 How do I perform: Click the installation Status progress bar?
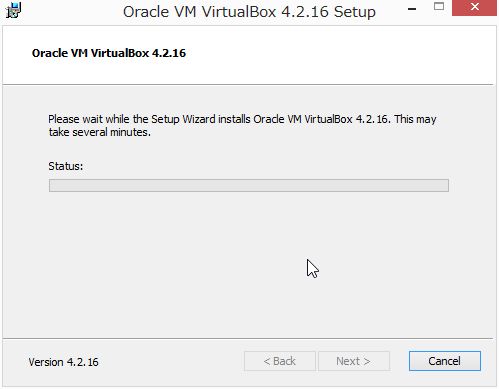click(249, 186)
